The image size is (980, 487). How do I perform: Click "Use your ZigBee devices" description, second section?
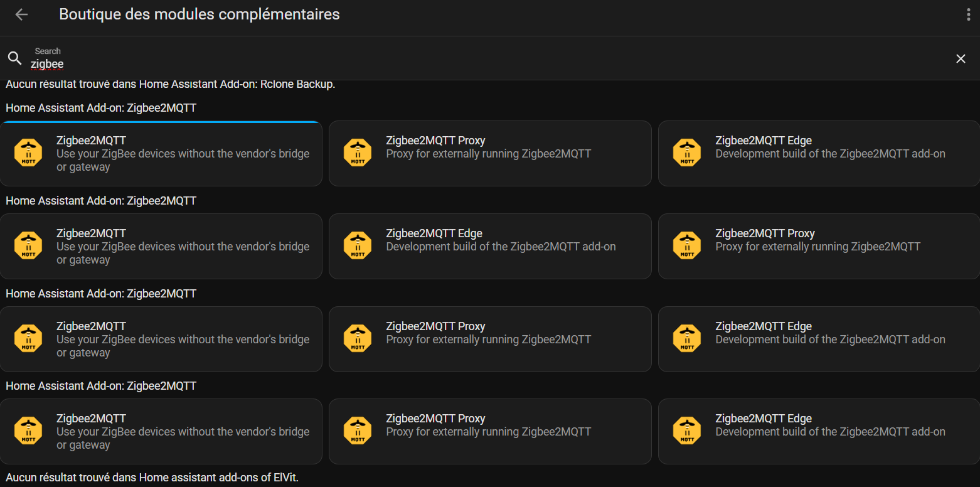[183, 253]
